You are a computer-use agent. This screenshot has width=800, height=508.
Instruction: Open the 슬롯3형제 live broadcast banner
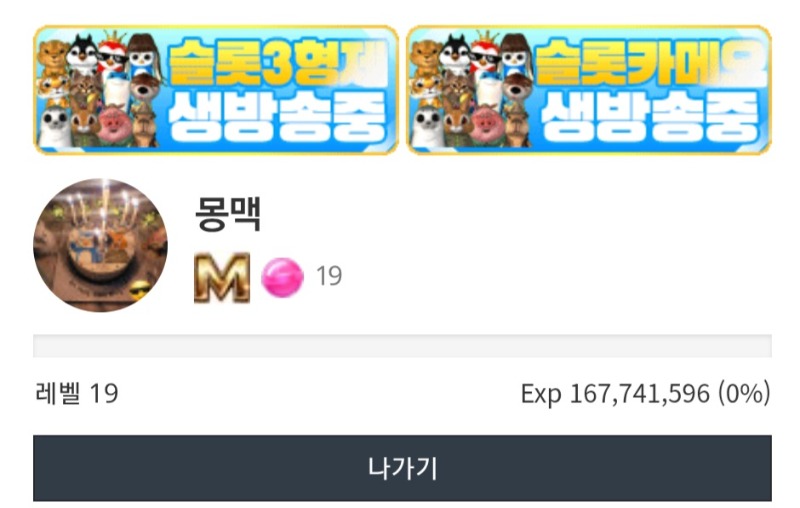(216, 90)
